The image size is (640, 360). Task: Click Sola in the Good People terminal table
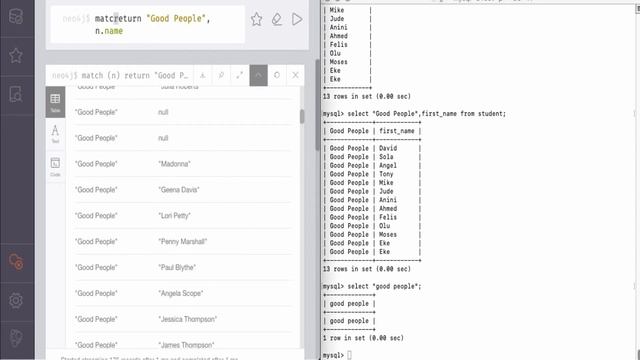click(x=386, y=157)
